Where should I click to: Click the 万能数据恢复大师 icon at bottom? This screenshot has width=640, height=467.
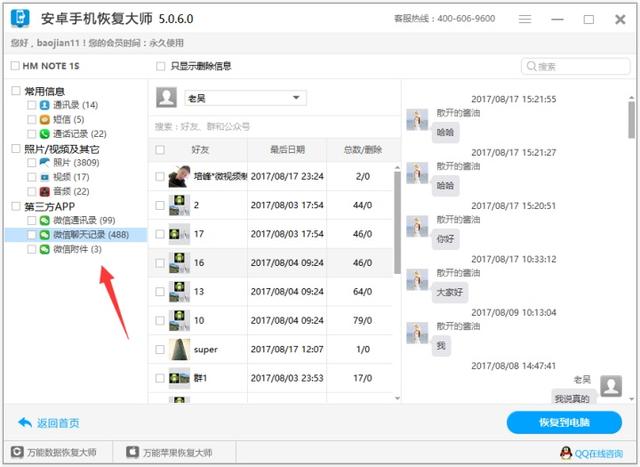[17, 452]
